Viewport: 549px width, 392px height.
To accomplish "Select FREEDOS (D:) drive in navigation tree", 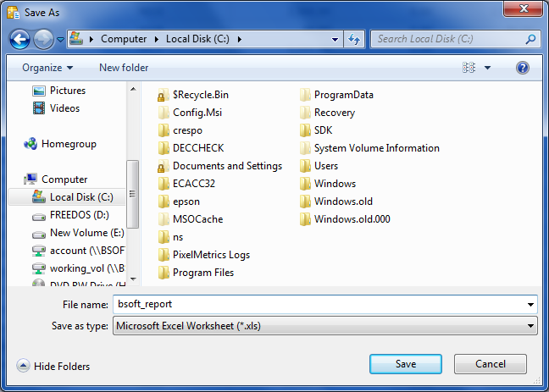I will click(x=79, y=215).
